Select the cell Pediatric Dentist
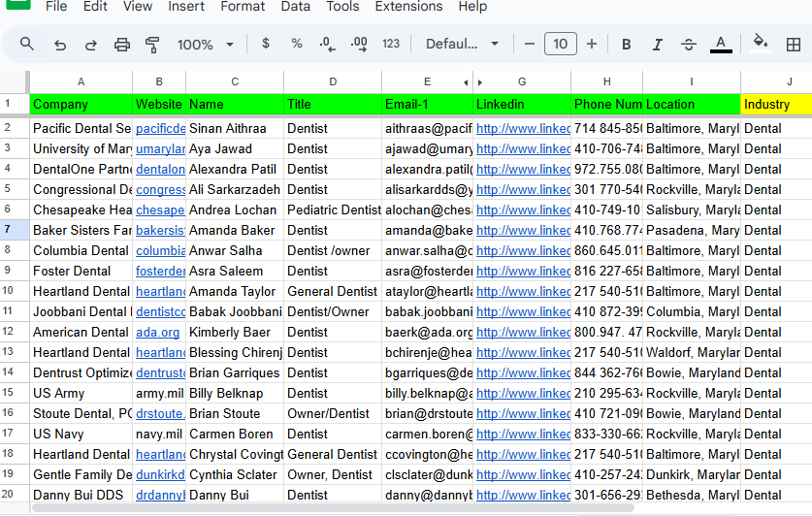812x516 pixels. pyautogui.click(x=333, y=210)
